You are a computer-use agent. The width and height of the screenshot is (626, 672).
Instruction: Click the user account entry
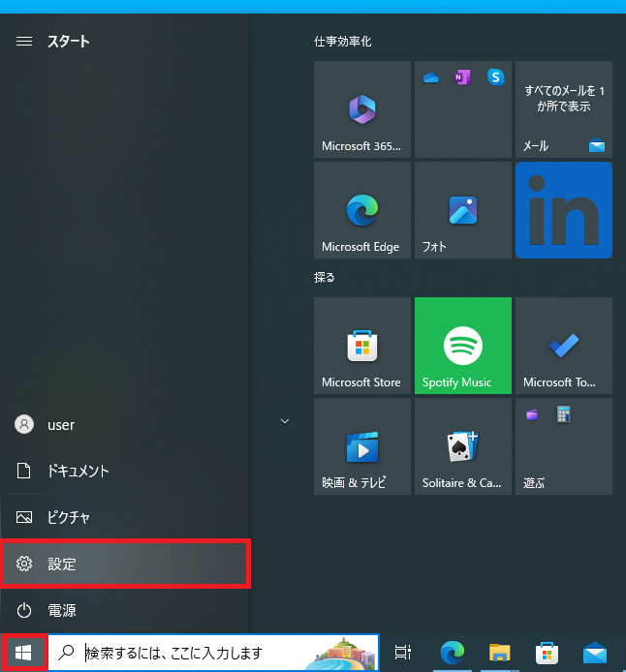point(124,424)
